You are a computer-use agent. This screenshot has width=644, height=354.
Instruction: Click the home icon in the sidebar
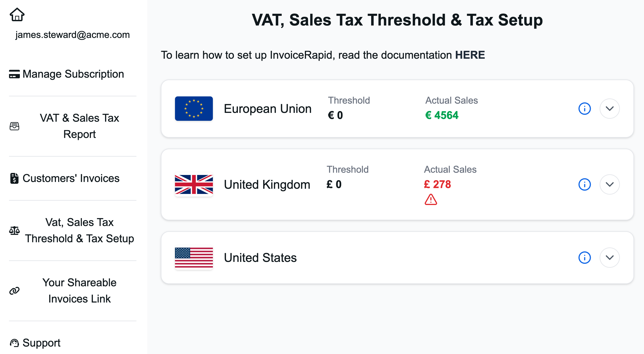pos(17,15)
